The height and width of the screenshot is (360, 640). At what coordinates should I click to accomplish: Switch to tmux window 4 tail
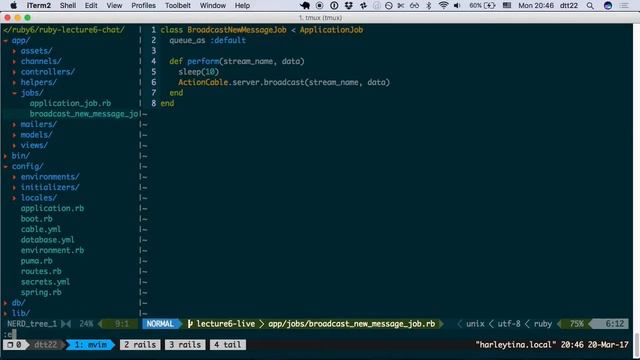click(x=228, y=345)
